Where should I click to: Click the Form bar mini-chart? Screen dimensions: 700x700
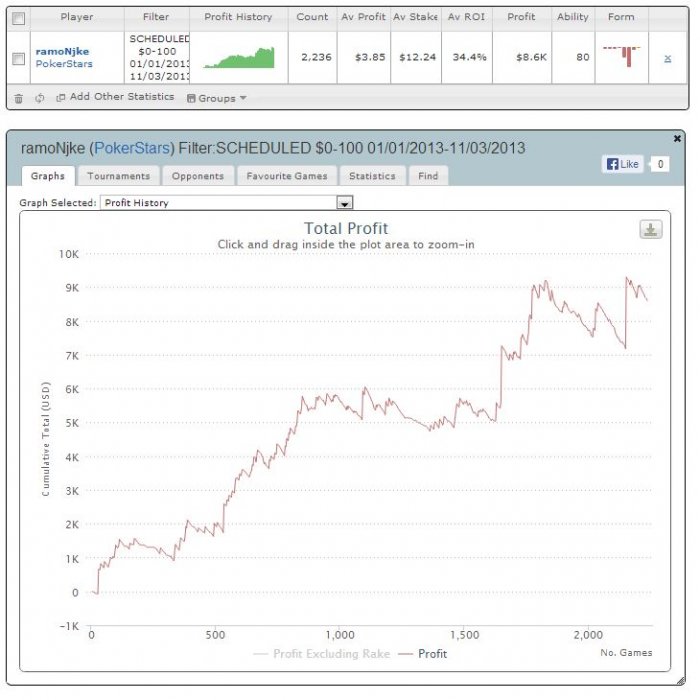click(621, 56)
